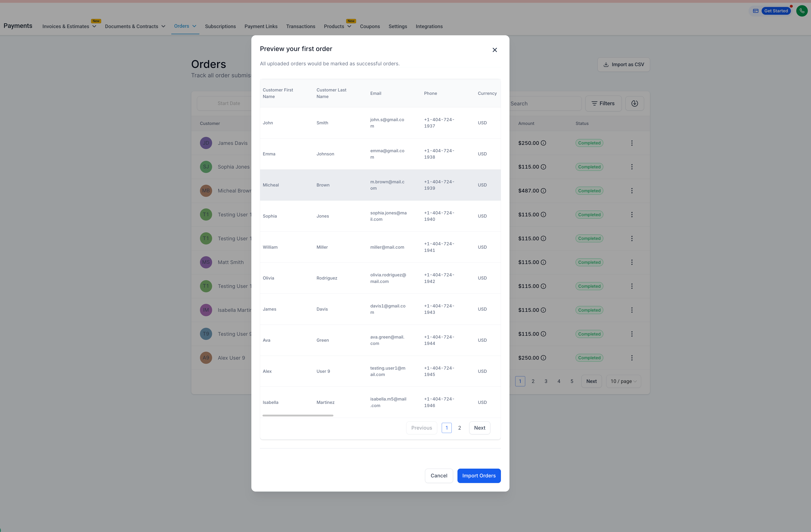Click the JD customer avatar
Viewport: 811px width, 532px height.
(206, 143)
